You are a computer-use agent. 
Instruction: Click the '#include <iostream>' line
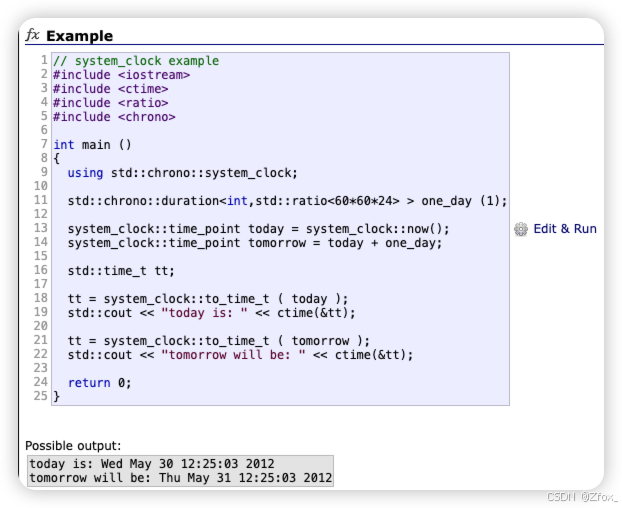click(121, 75)
